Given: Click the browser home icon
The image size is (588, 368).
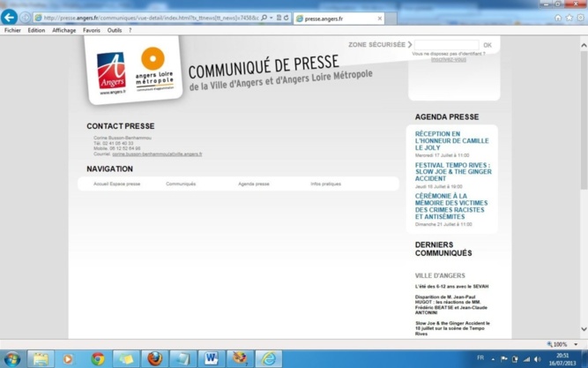Looking at the screenshot, I should click(x=558, y=18).
